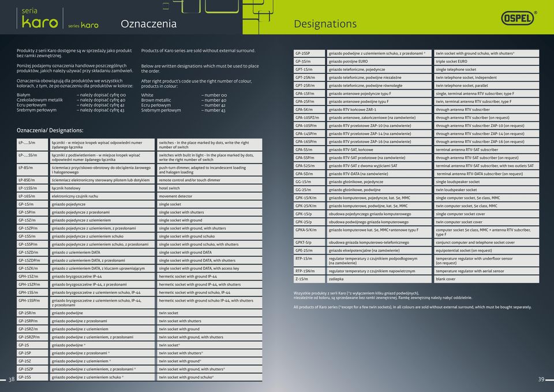Select 'single loudspeaker socket' cell

486,182
